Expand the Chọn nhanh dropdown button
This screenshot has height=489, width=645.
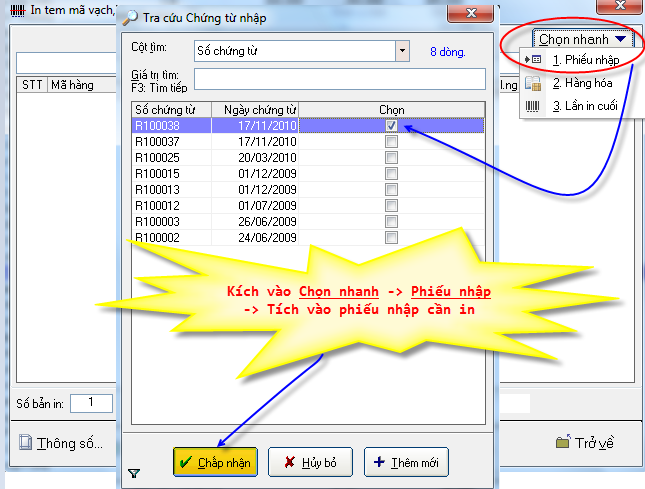pyautogui.click(x=583, y=40)
